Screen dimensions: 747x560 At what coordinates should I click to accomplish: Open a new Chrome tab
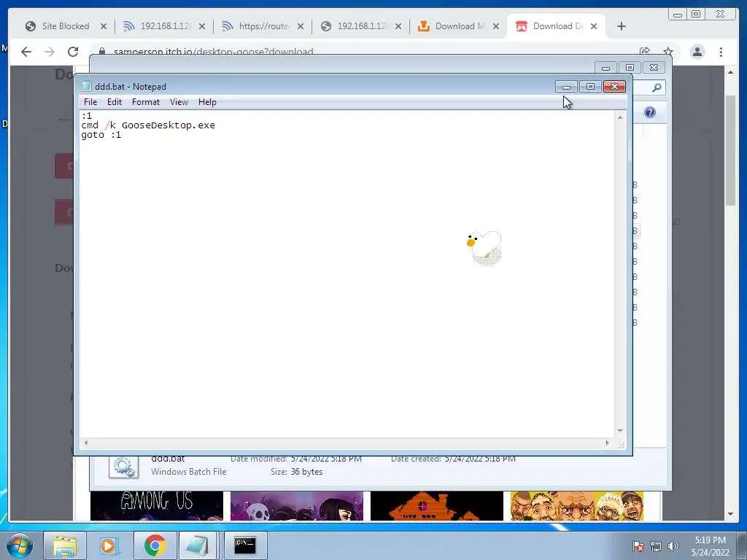point(622,26)
